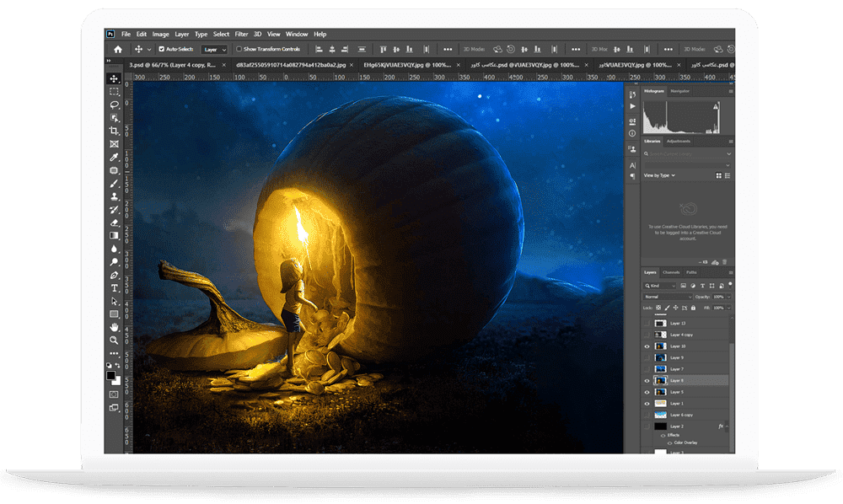Select the Horizontal Type tool

[114, 288]
